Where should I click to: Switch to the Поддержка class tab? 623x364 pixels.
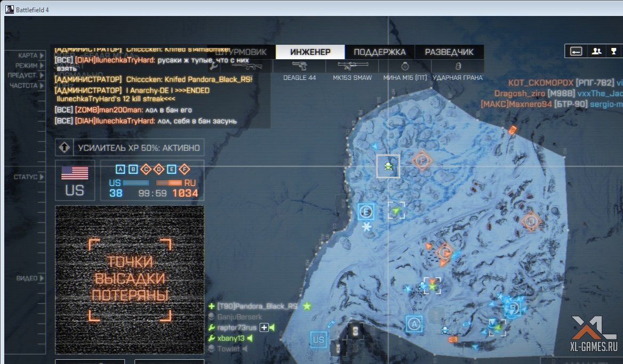380,52
